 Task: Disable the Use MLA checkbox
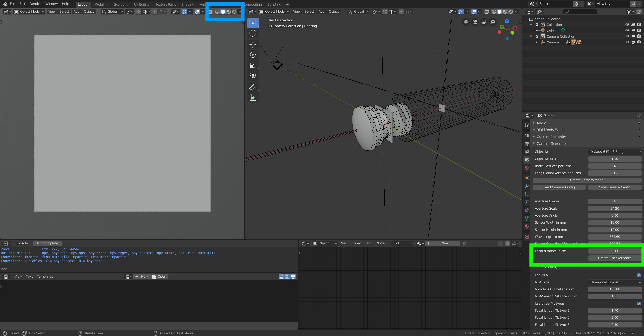[x=639, y=275]
